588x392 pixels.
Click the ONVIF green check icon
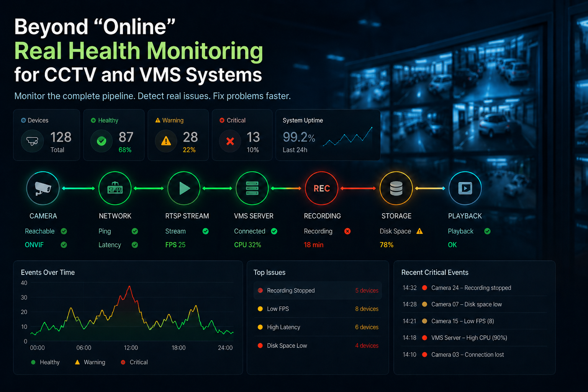(64, 245)
